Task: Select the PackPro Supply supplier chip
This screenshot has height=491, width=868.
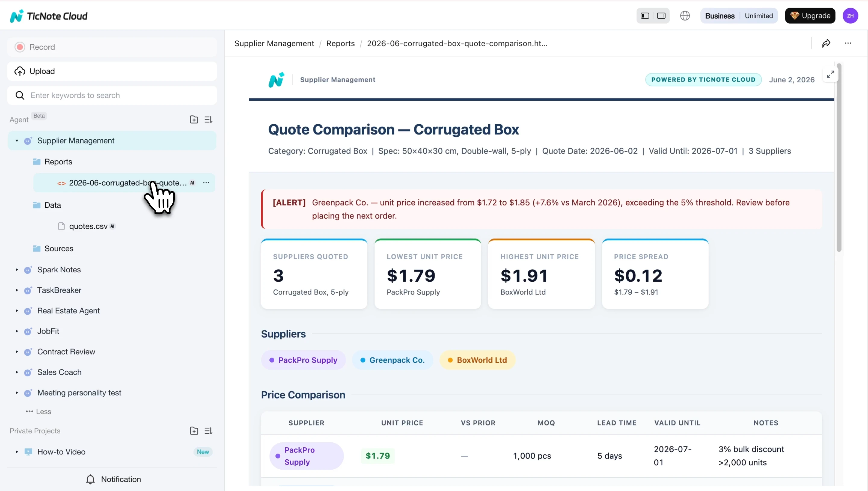Action: 303,360
